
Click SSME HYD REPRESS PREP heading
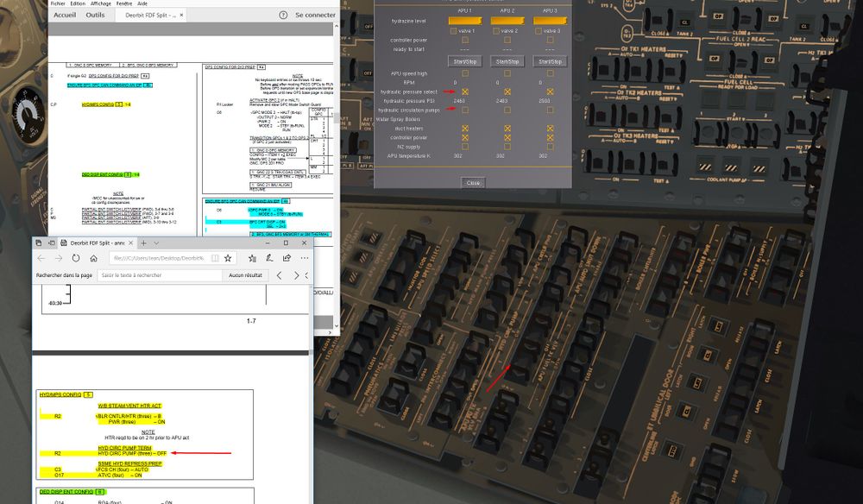pyautogui.click(x=130, y=463)
